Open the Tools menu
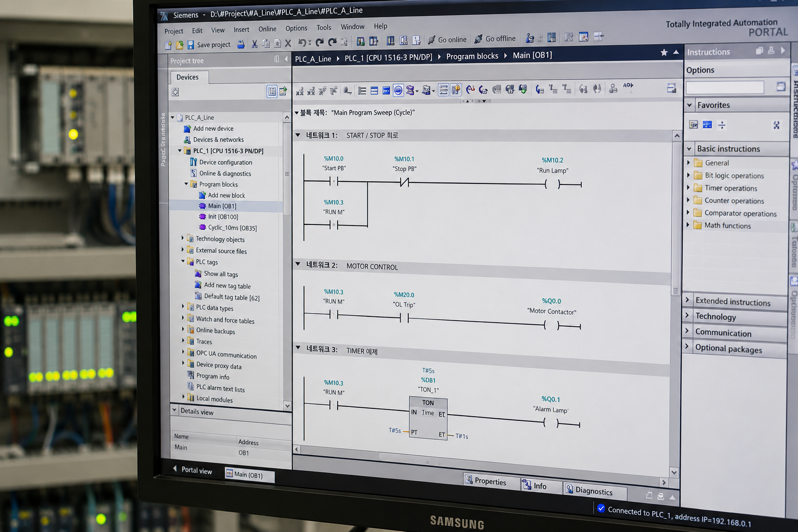 324,28
